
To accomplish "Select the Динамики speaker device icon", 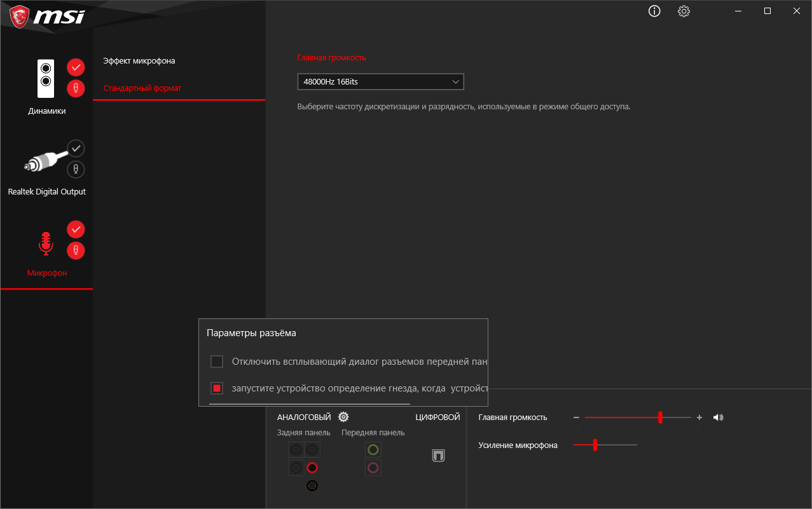I will [x=46, y=78].
